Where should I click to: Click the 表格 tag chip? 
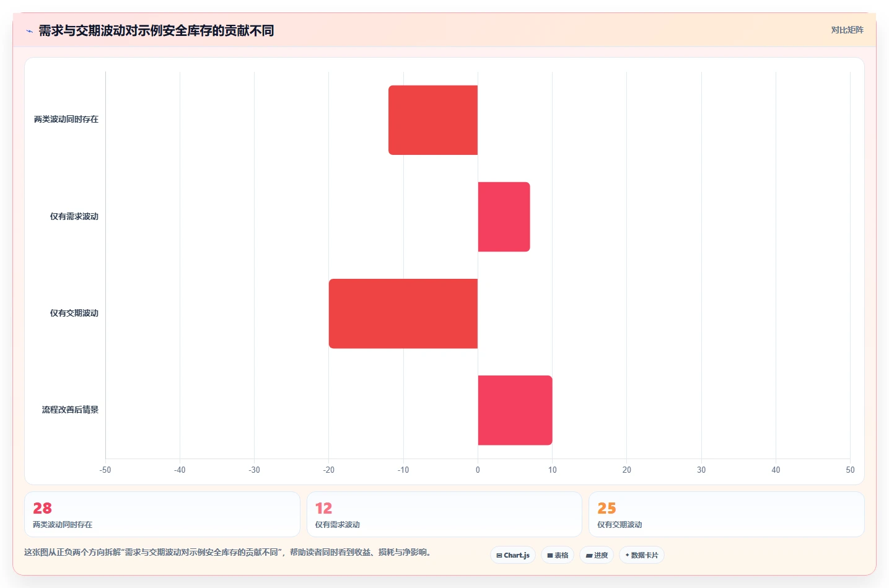558,555
